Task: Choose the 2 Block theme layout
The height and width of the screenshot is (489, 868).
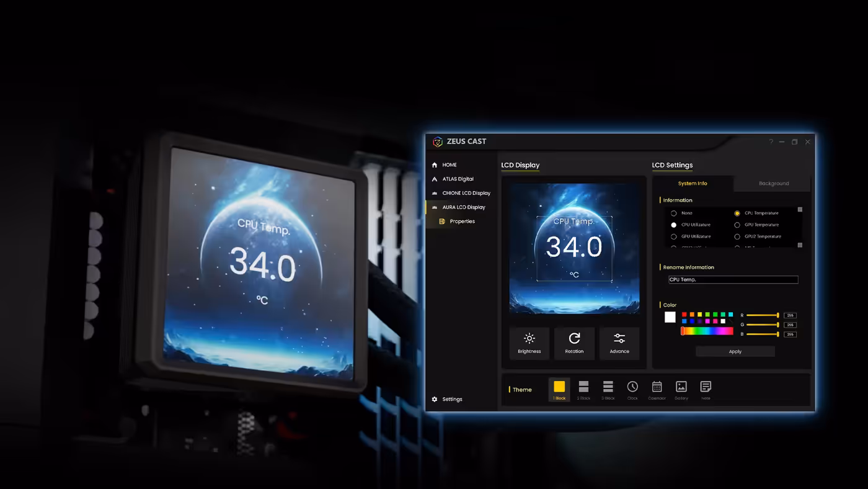Action: 583,389
